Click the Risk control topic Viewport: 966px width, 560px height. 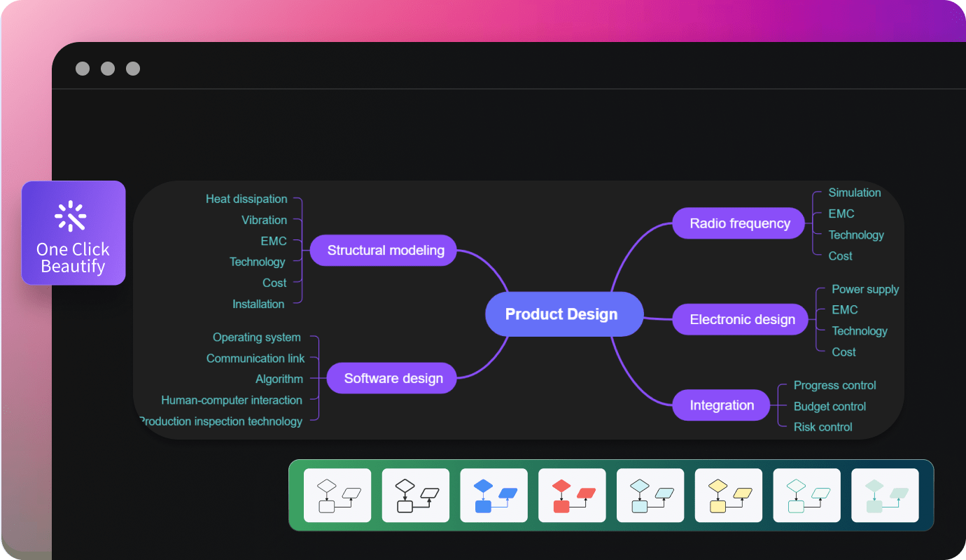pyautogui.click(x=822, y=427)
